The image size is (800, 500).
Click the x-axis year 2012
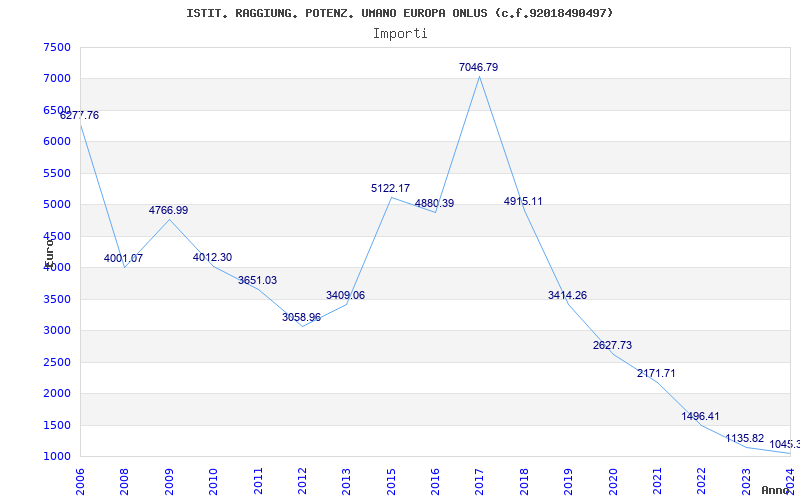[302, 481]
